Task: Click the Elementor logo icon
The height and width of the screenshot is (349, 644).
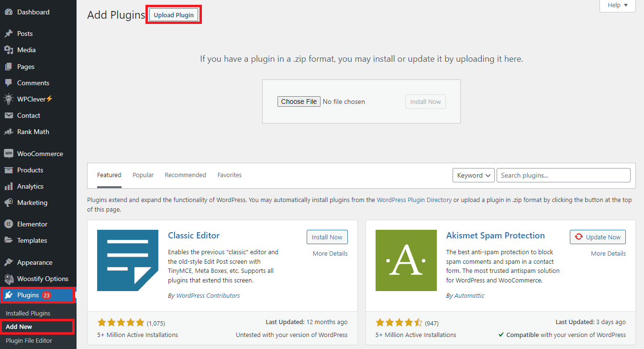Action: [9, 224]
